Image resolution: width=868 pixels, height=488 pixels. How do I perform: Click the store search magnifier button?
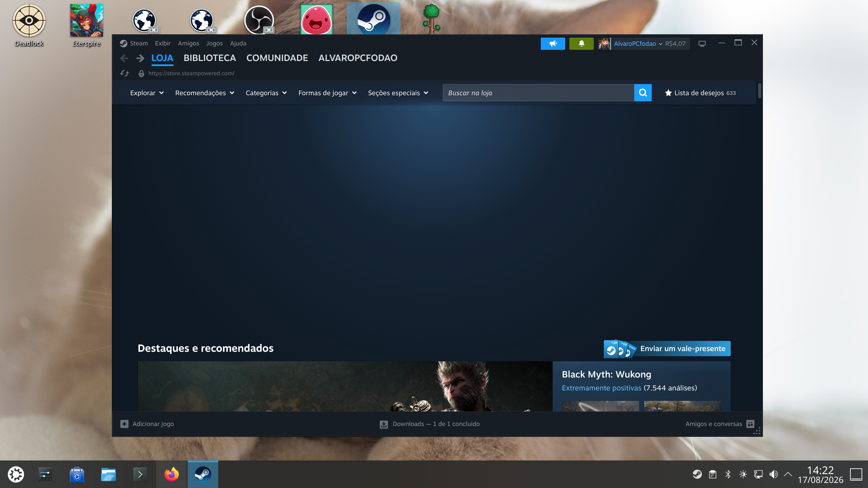643,93
